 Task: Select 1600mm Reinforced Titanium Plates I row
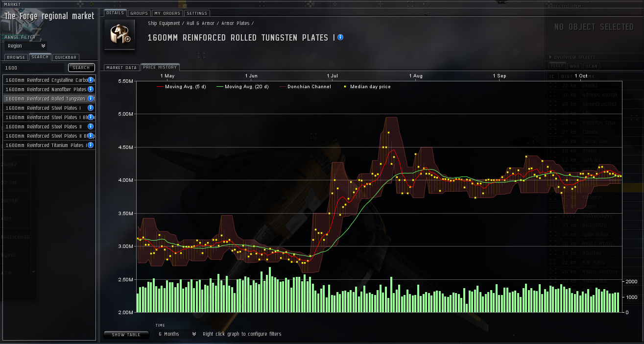(49, 145)
